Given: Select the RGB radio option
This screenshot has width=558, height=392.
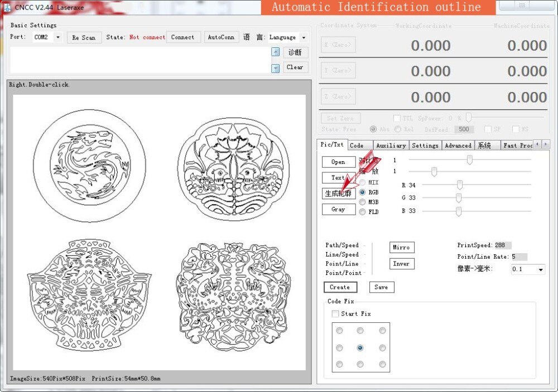Looking at the screenshot, I should click(x=363, y=192).
